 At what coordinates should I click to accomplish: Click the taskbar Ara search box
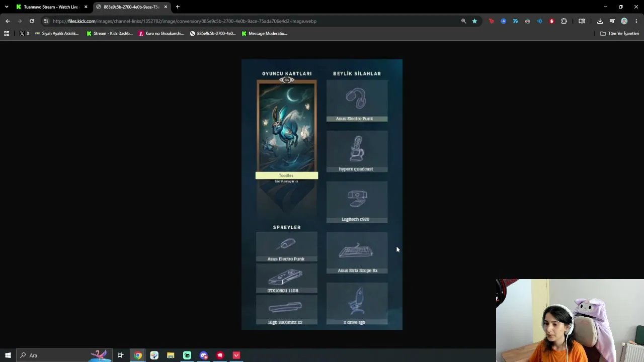click(x=63, y=355)
